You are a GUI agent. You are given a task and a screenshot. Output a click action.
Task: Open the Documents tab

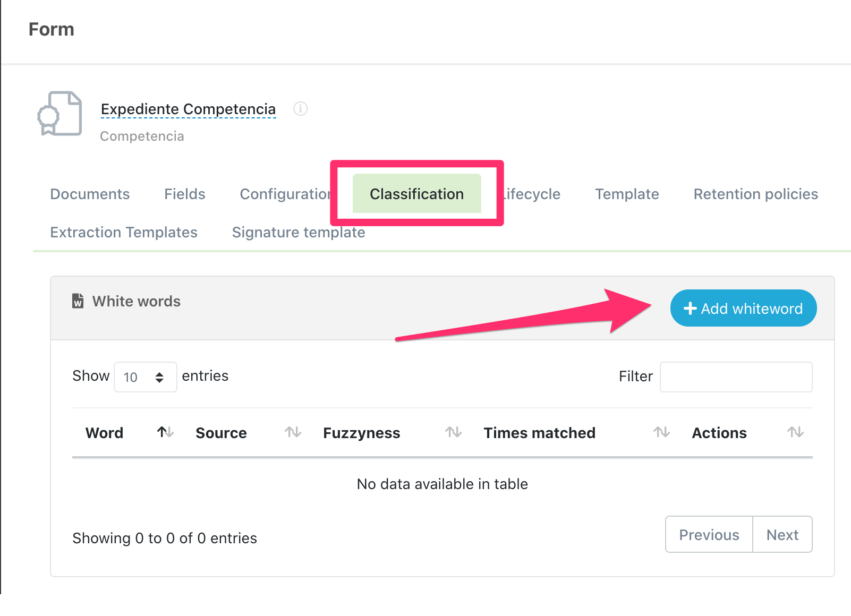point(90,194)
